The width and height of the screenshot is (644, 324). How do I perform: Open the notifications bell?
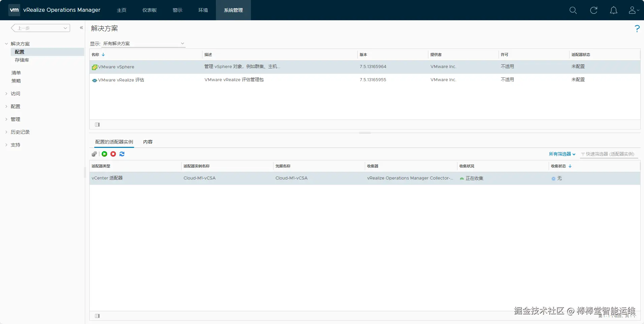[614, 10]
